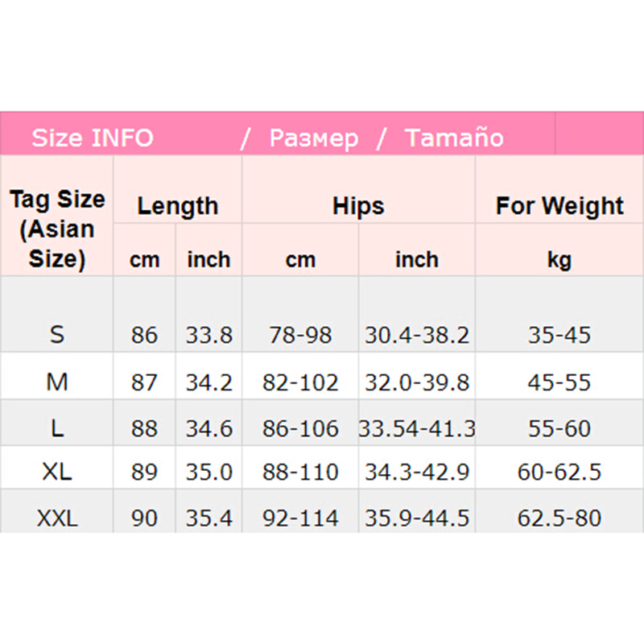This screenshot has width=644, height=644.
Task: Click the 'Length' column header
Action: pos(177,205)
